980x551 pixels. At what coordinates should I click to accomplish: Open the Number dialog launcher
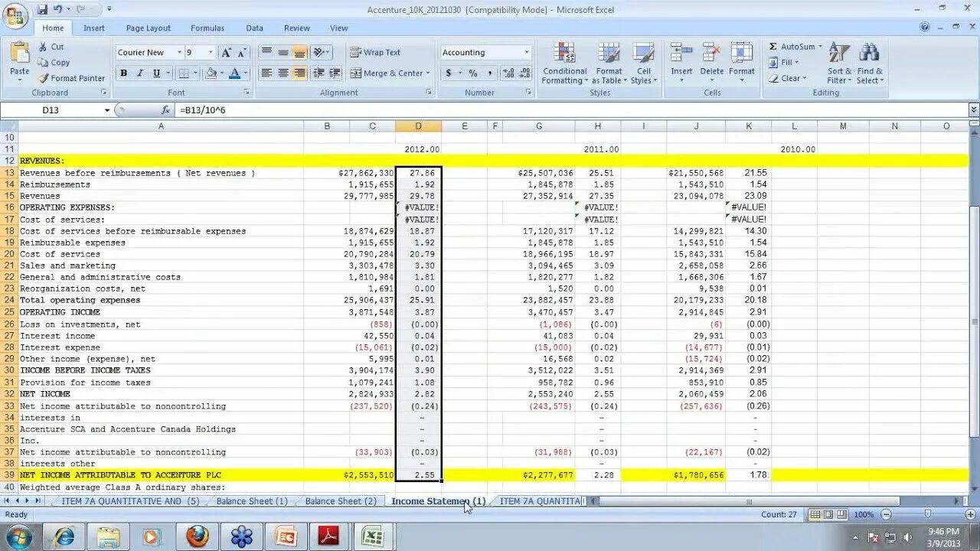pos(528,93)
